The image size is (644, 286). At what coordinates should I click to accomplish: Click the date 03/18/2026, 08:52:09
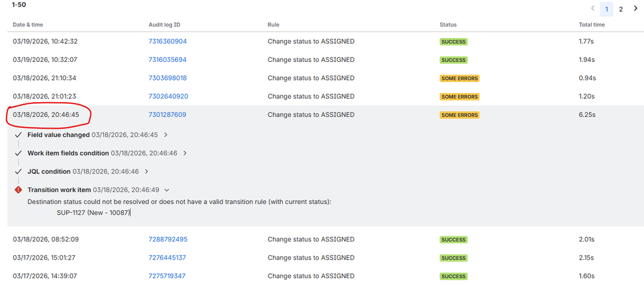(x=46, y=239)
